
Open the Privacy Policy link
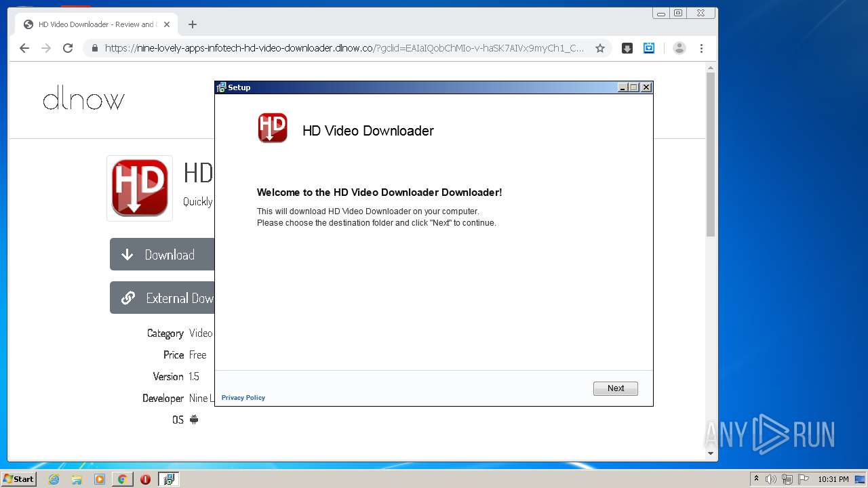pyautogui.click(x=243, y=398)
